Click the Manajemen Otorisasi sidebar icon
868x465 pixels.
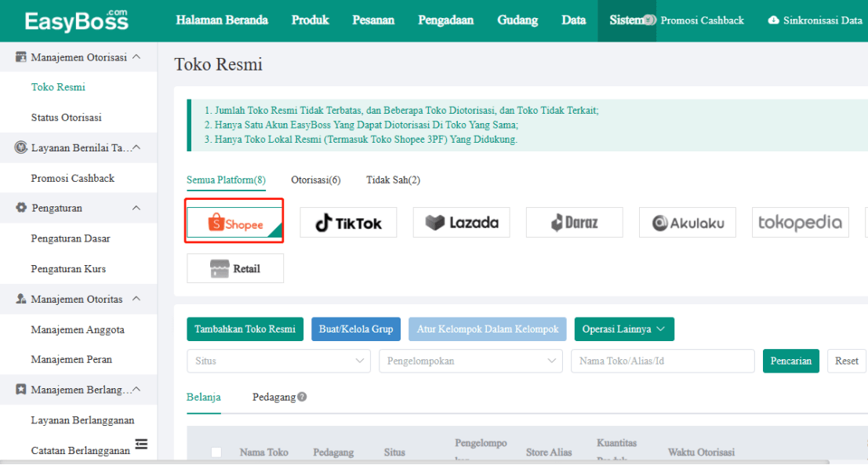(x=21, y=57)
